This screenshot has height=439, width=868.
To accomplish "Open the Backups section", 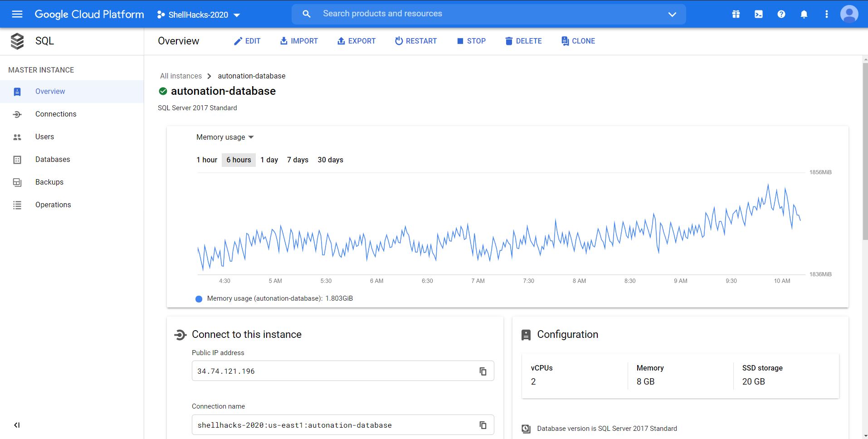I will tap(72, 182).
